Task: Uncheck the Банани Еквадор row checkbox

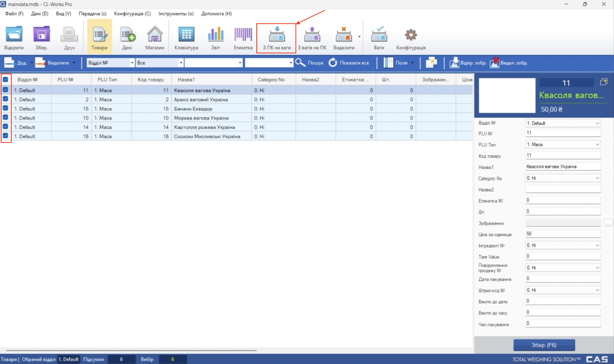Action: click(5, 108)
